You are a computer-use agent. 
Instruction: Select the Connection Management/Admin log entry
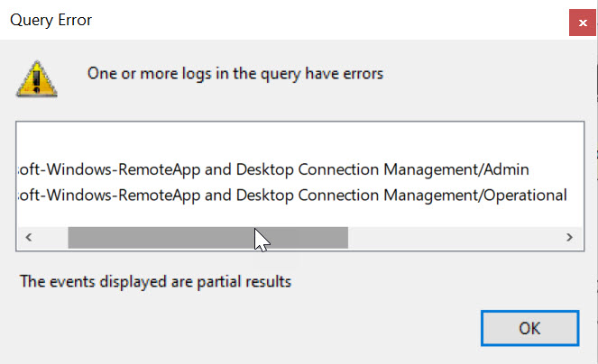click(x=272, y=168)
